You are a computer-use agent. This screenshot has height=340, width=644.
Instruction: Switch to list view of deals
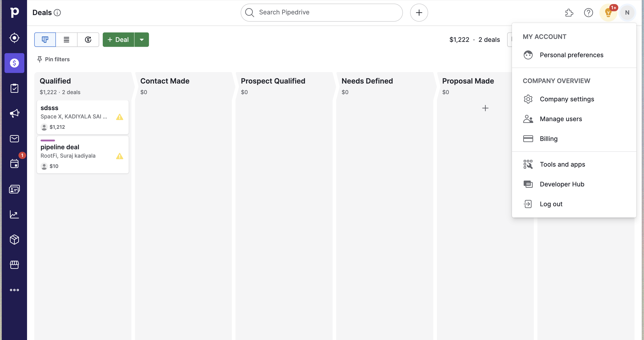click(x=66, y=39)
